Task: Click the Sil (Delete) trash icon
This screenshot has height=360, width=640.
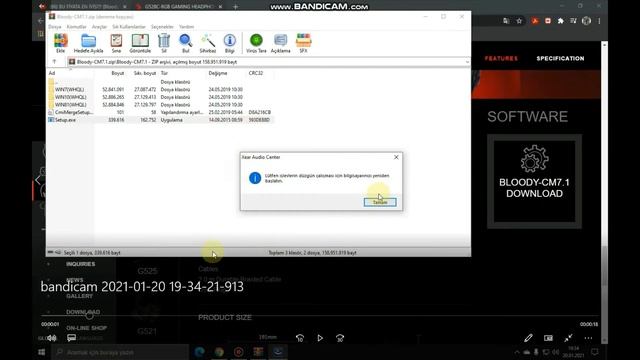Action: [164, 43]
